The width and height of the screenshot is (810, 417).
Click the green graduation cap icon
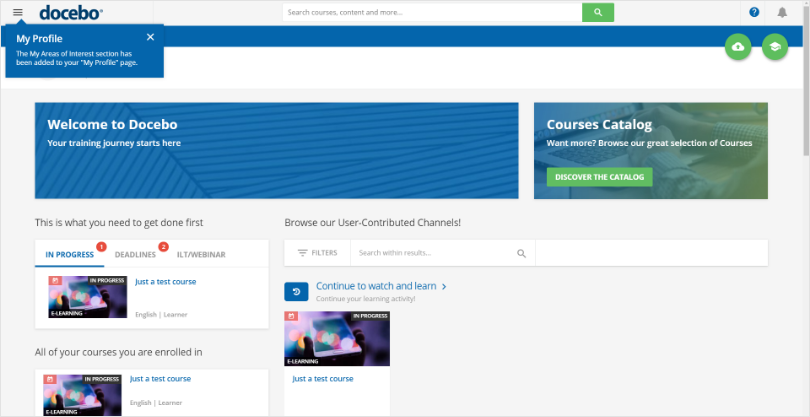pyautogui.click(x=774, y=47)
